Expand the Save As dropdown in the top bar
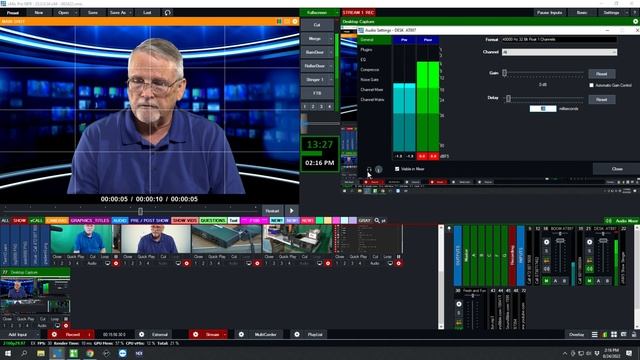 click(130, 13)
